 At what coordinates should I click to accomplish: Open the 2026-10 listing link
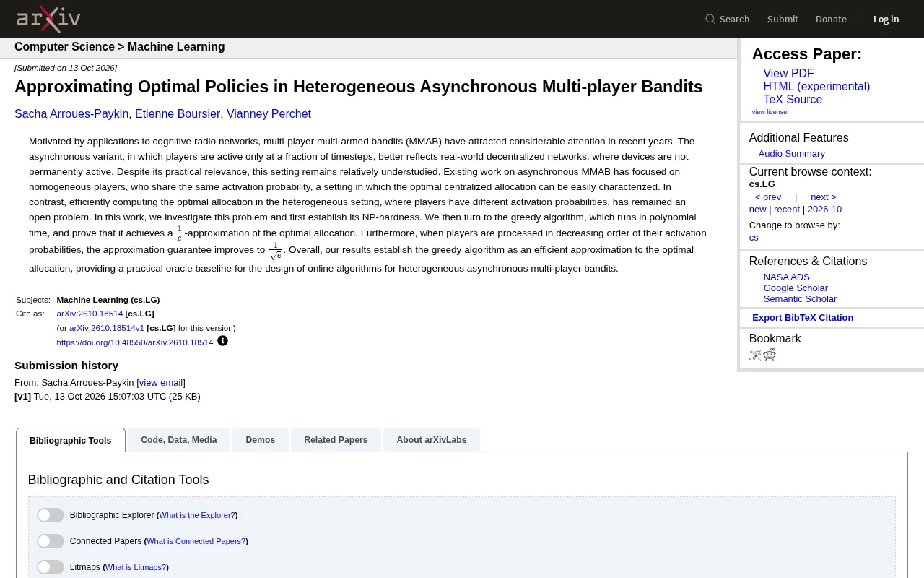pos(824,210)
